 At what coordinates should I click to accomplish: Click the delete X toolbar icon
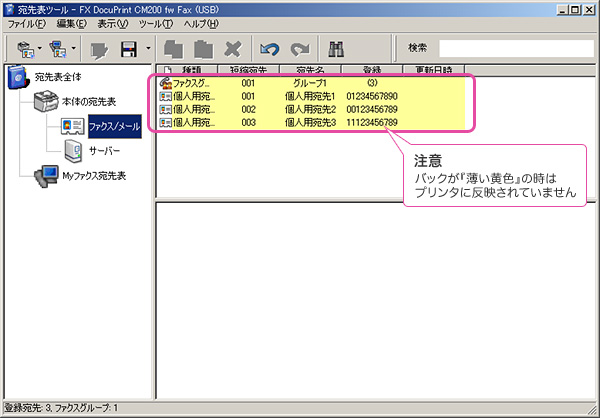click(232, 48)
